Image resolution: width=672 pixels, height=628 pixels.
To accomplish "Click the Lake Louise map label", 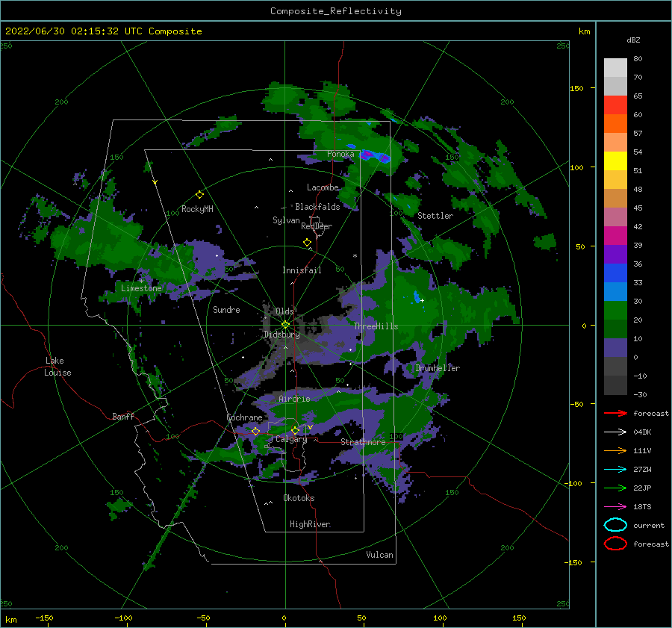I will 57,367.
